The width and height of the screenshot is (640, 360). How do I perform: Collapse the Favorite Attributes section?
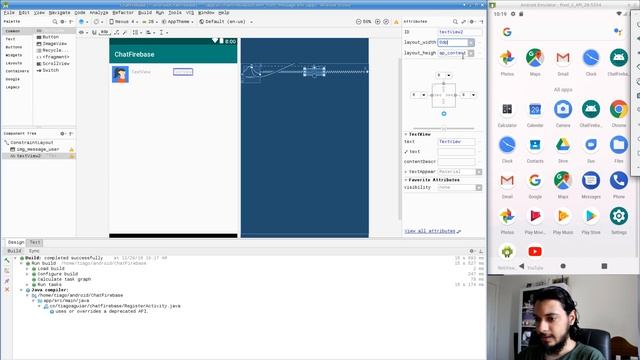coord(406,180)
